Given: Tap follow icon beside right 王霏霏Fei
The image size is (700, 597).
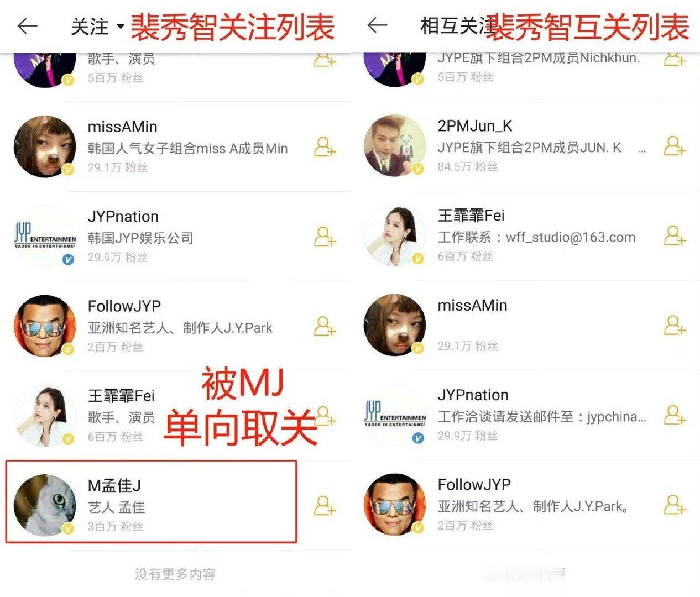Looking at the screenshot, I should coord(675,236).
